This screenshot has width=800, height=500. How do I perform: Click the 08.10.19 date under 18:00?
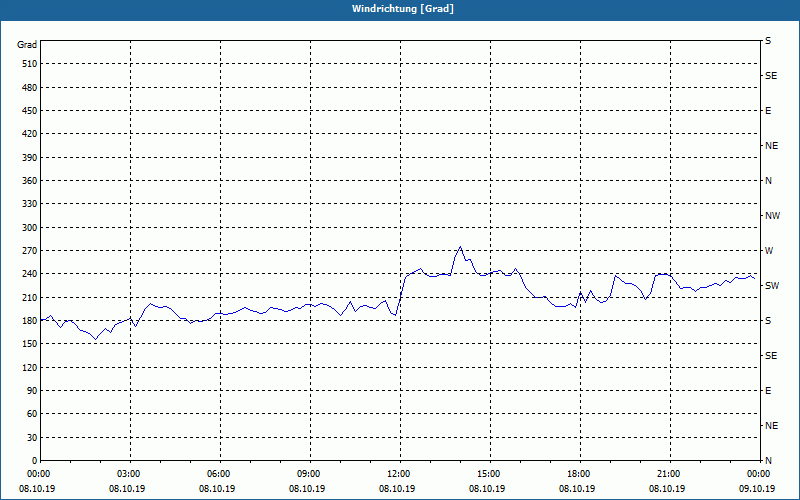[x=577, y=489]
